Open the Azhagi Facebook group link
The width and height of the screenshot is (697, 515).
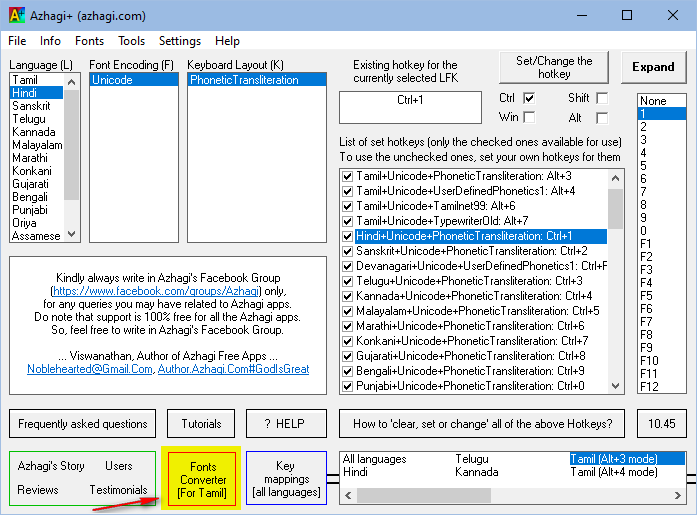click(156, 291)
